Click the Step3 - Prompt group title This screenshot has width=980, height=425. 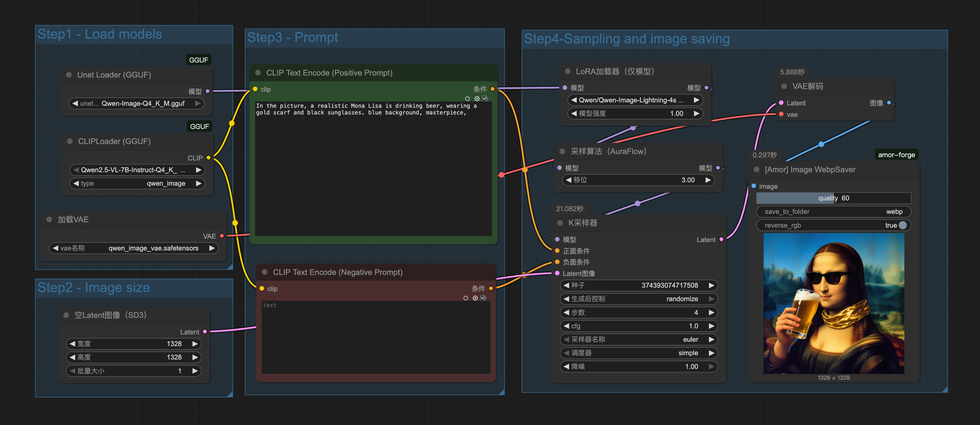click(292, 37)
